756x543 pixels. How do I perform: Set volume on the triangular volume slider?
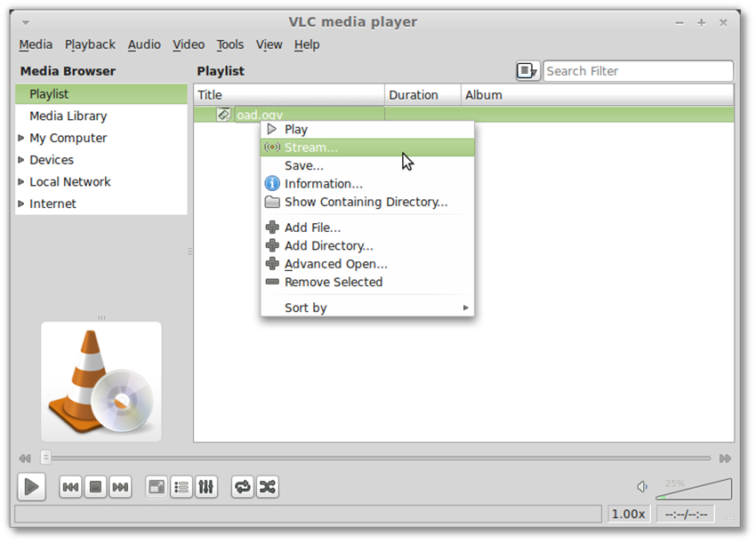pyautogui.click(x=694, y=489)
